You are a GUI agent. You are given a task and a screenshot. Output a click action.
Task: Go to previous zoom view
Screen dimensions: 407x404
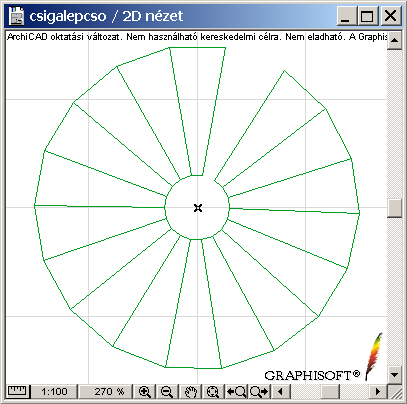tap(236, 391)
